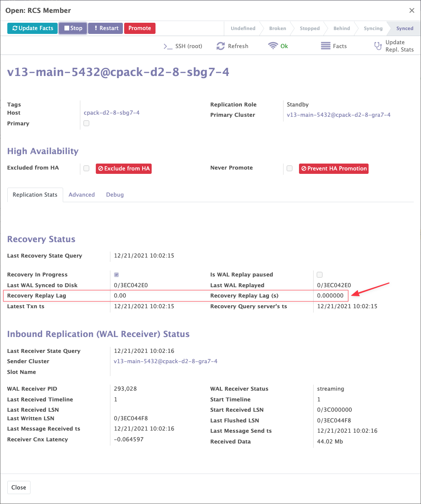Click the red Promote button

[140, 28]
